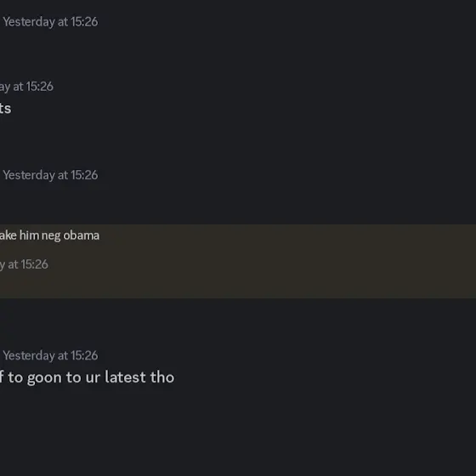Viewport: 476px width, 476px height.
Task: Click the timestamp just above the highlighted message
Action: point(50,175)
